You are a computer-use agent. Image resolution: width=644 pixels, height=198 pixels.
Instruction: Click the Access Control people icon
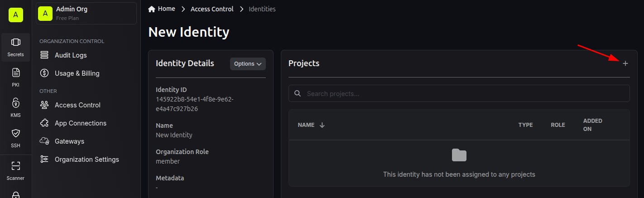click(44, 105)
